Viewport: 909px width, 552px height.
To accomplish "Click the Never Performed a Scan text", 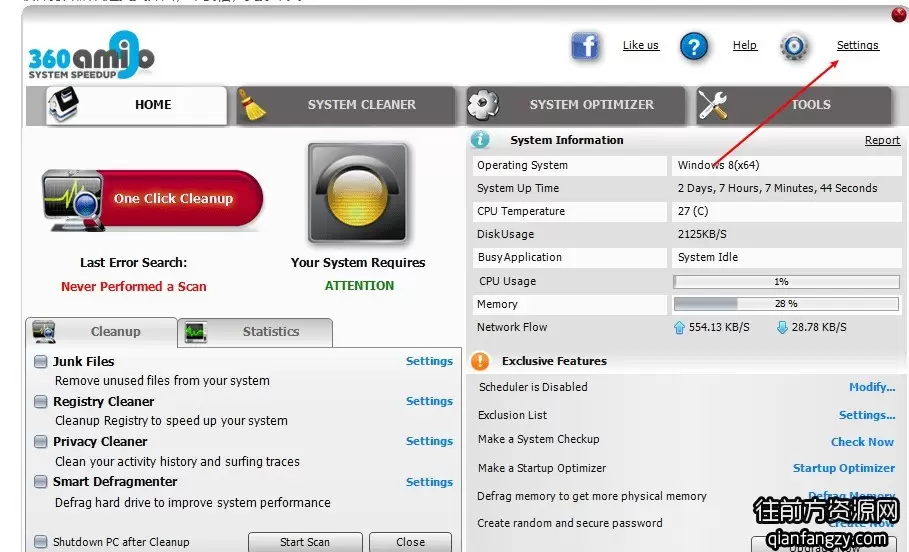I will point(133,286).
